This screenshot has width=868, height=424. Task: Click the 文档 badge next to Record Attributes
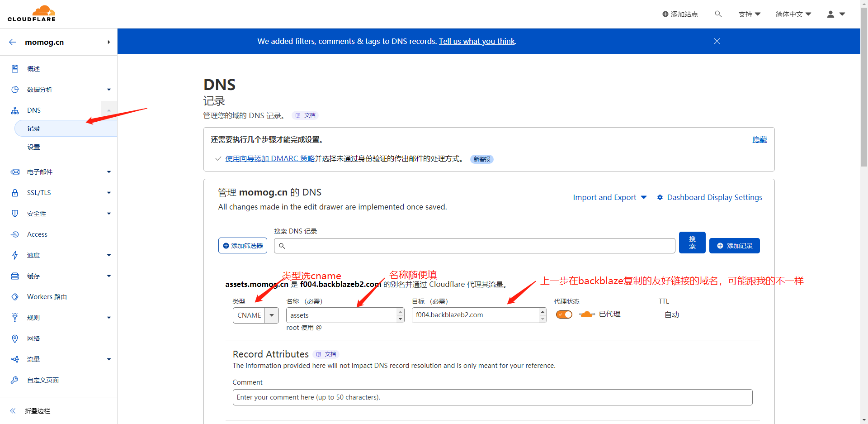326,354
